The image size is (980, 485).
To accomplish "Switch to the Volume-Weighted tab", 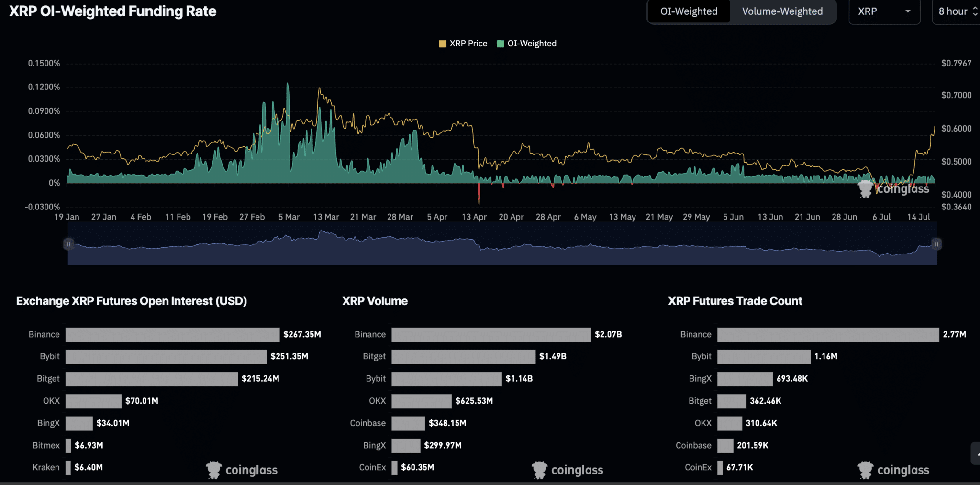I will (x=783, y=11).
